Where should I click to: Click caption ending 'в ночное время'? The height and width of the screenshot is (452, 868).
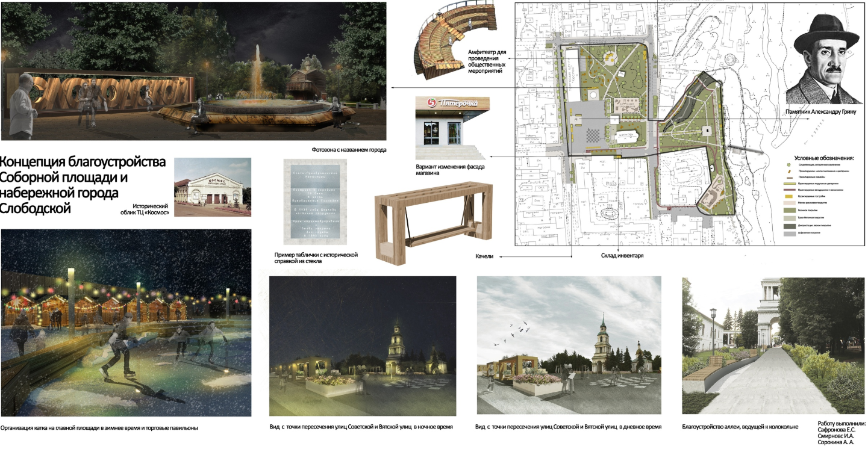pos(361,427)
